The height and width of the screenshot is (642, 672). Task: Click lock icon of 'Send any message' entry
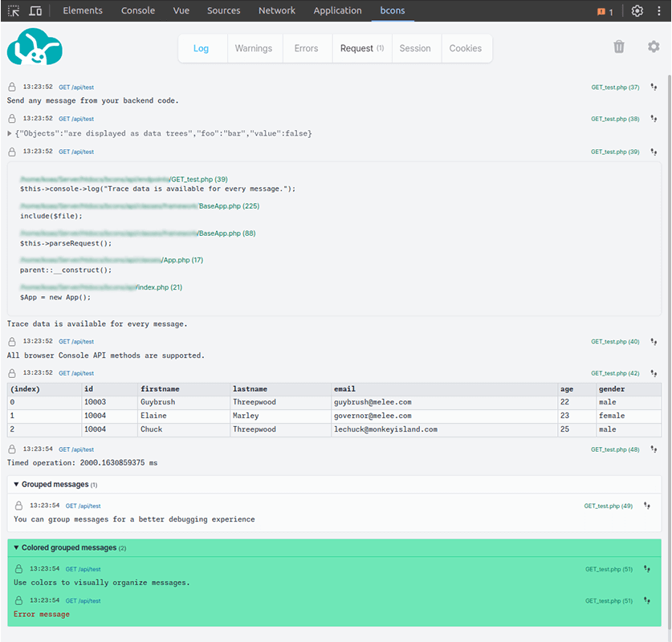[x=12, y=87]
